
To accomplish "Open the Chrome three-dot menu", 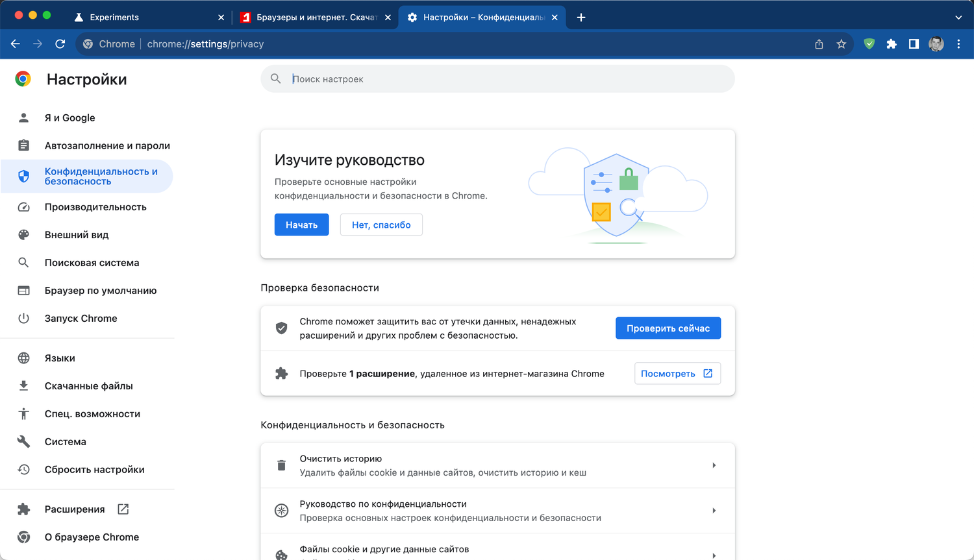I will click(x=958, y=44).
